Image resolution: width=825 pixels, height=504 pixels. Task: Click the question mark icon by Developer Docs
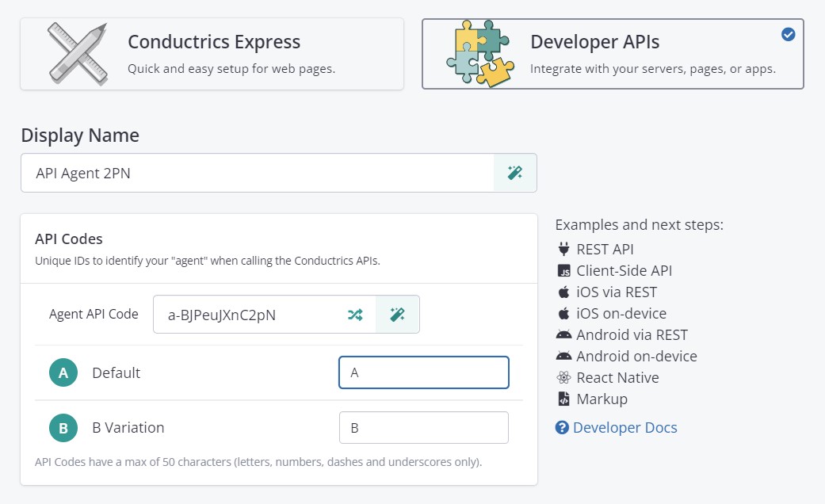[x=562, y=428]
